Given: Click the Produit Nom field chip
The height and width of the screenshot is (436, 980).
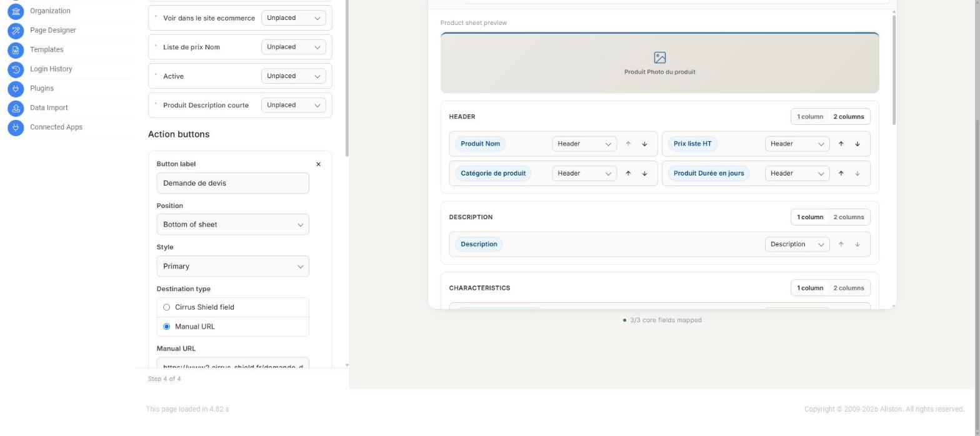Looking at the screenshot, I should pyautogui.click(x=480, y=144).
